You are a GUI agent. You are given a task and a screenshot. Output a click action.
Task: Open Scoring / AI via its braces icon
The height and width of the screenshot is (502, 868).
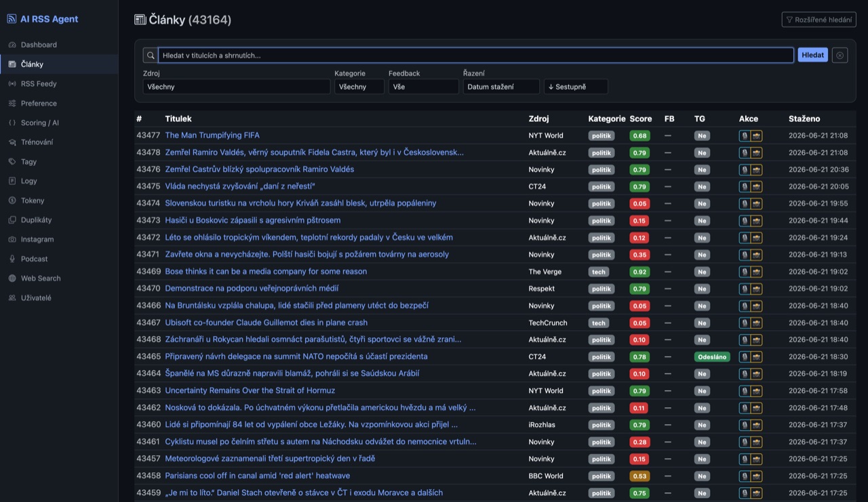point(12,123)
